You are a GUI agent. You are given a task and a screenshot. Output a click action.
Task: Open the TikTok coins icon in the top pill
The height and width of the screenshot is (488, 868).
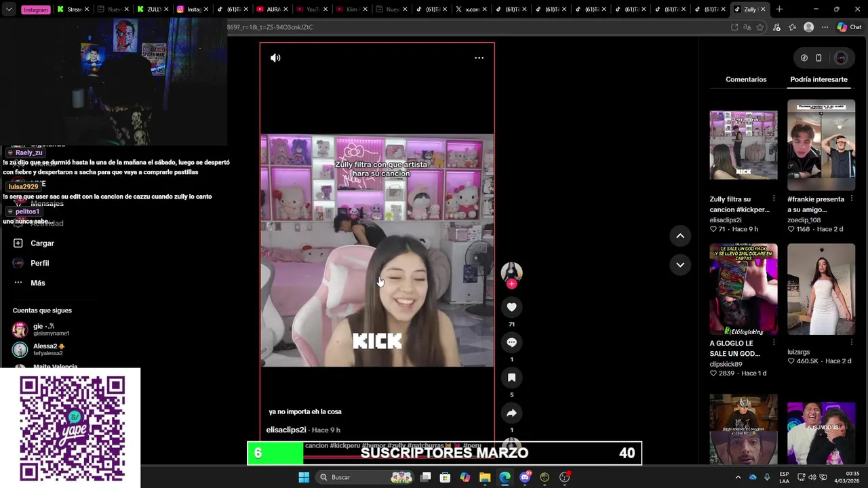(804, 58)
